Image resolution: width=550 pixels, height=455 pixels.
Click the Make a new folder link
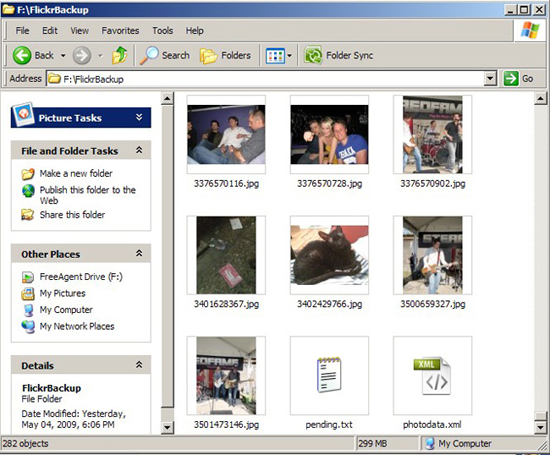click(x=76, y=173)
